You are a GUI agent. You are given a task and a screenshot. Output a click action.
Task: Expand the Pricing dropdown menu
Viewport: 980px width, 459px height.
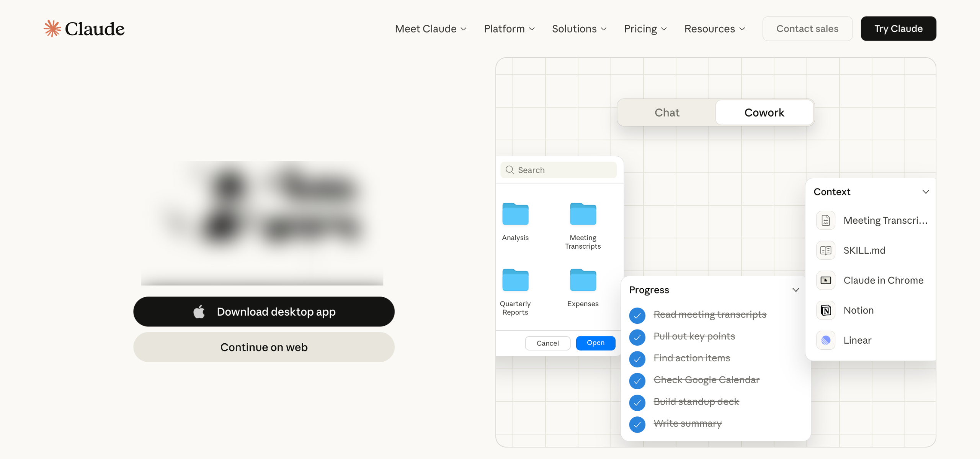coord(645,29)
